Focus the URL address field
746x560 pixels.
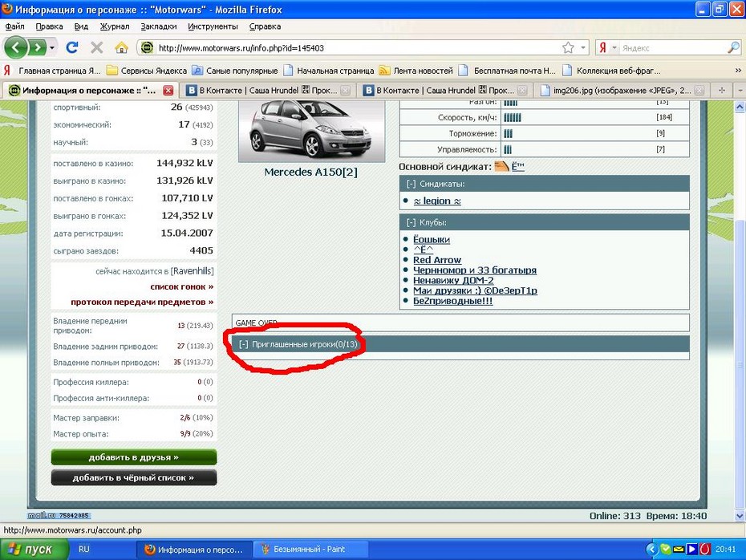click(x=357, y=47)
